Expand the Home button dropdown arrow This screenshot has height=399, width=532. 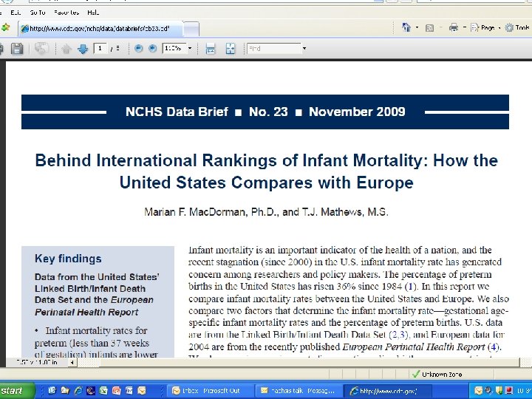(417, 28)
